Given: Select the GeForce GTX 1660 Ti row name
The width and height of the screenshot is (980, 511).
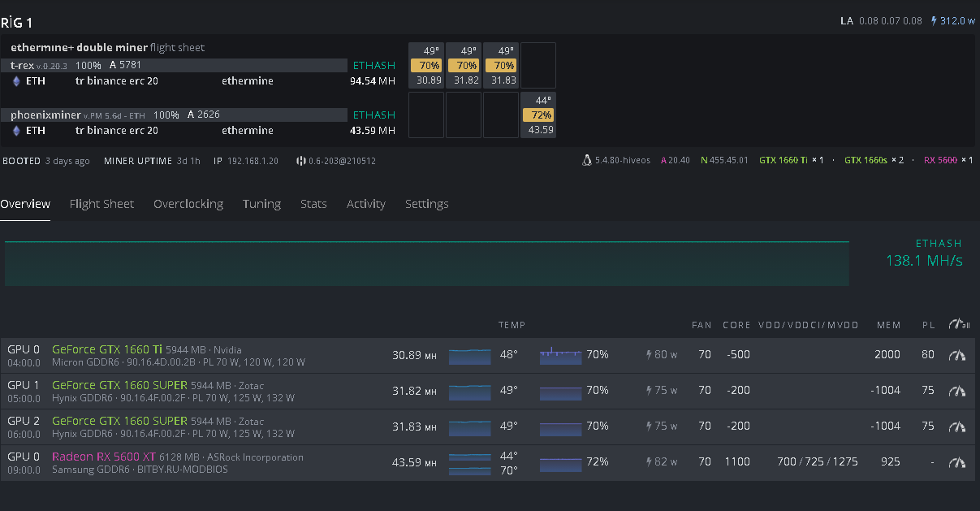Looking at the screenshot, I should (x=107, y=349).
